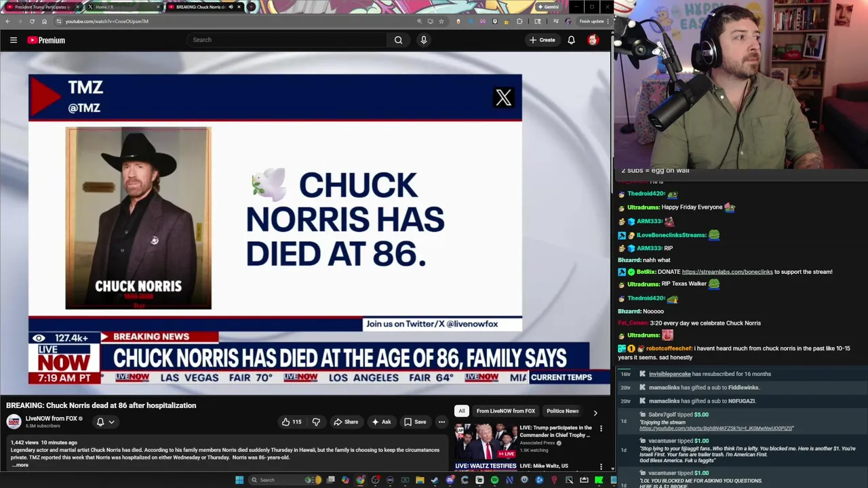The image size is (868, 488).
Task: Click robotcoffeechef's chat message
Action: coord(734,352)
